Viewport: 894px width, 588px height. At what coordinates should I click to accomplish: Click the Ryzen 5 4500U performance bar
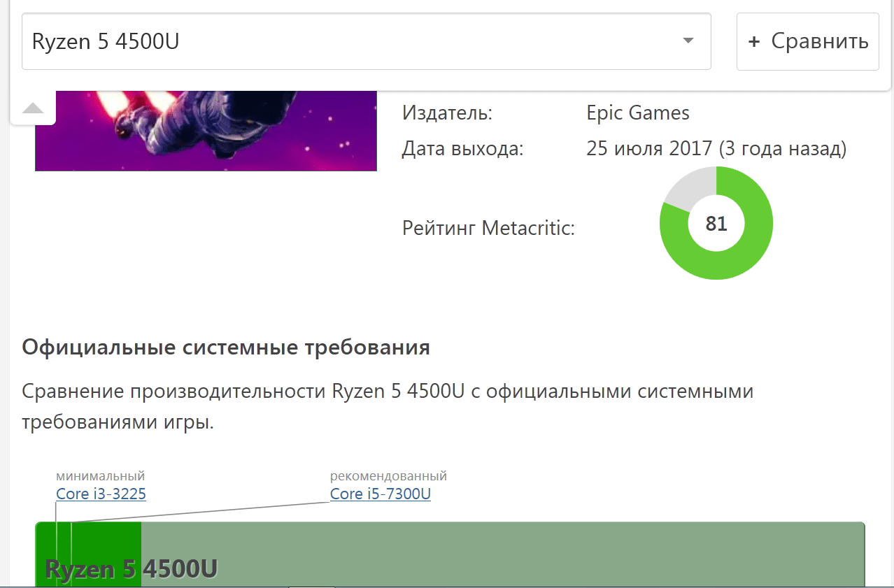tap(450, 554)
